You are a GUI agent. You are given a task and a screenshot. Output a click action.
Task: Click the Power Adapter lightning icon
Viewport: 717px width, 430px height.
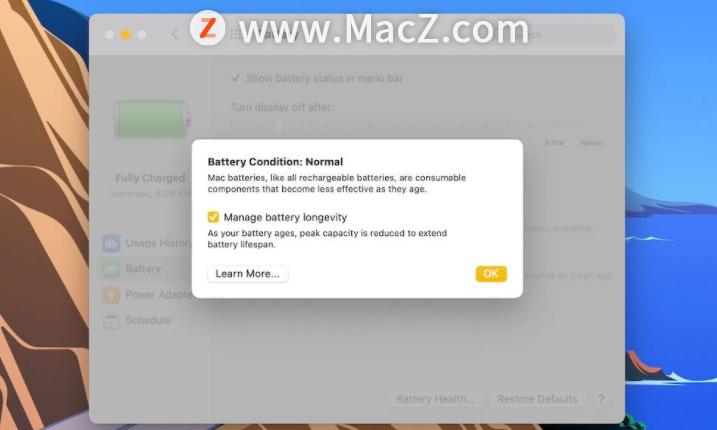pos(111,295)
